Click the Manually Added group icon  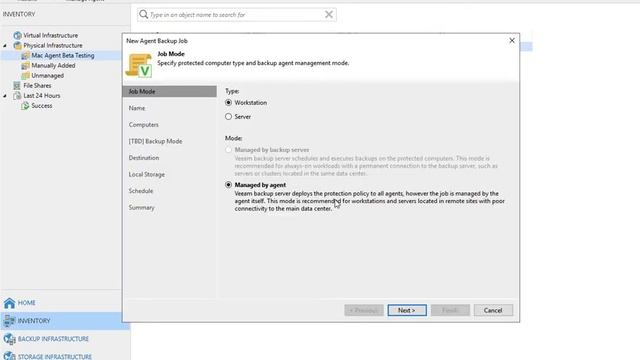pos(25,65)
